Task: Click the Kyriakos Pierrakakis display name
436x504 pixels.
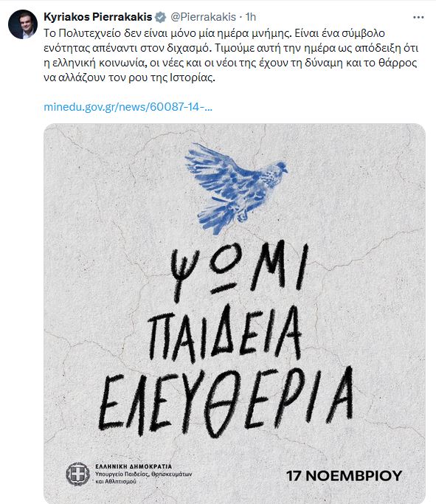Action: [x=97, y=17]
